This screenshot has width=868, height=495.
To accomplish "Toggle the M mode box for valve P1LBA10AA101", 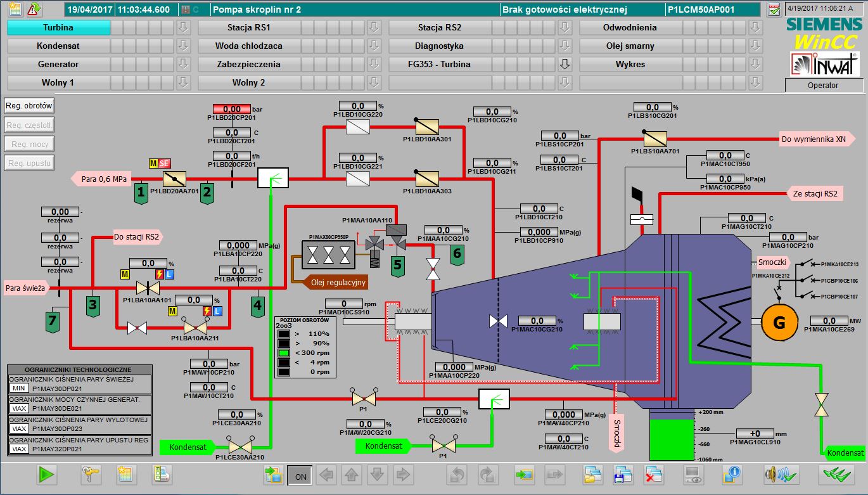I will [x=125, y=274].
